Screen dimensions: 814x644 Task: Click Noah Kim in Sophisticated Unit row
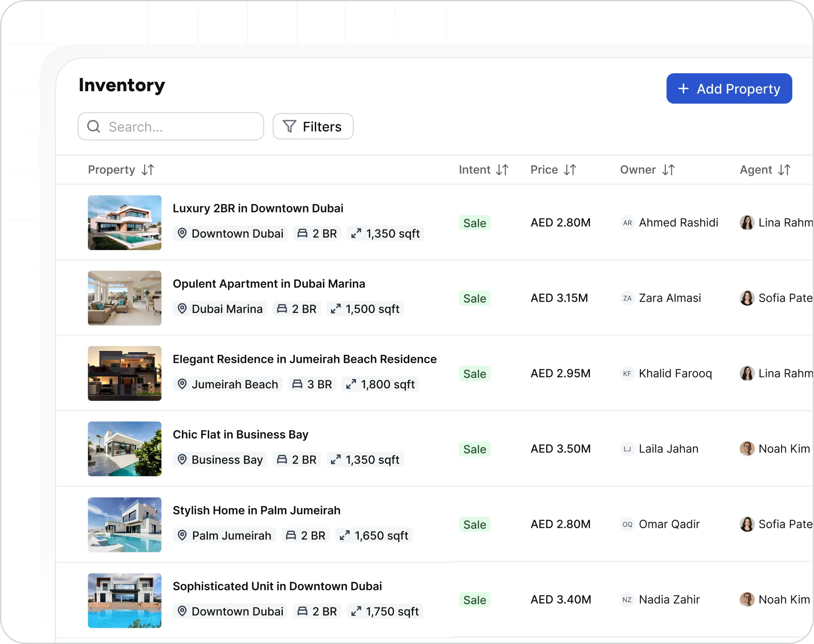coord(784,600)
